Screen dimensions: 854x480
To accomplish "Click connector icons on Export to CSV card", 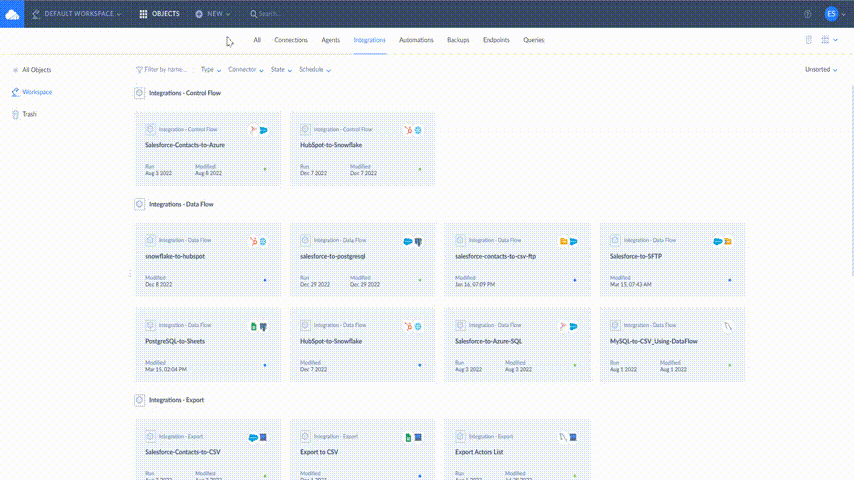I will tap(413, 438).
